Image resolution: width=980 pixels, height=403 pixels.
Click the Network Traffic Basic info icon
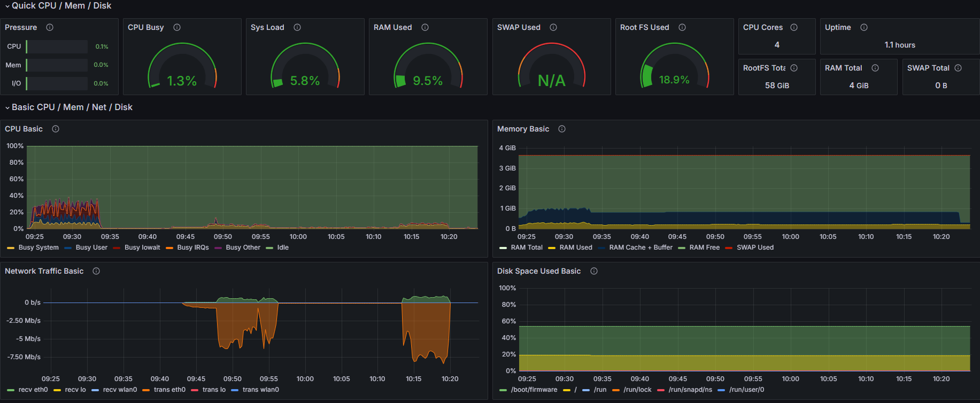[96, 271]
